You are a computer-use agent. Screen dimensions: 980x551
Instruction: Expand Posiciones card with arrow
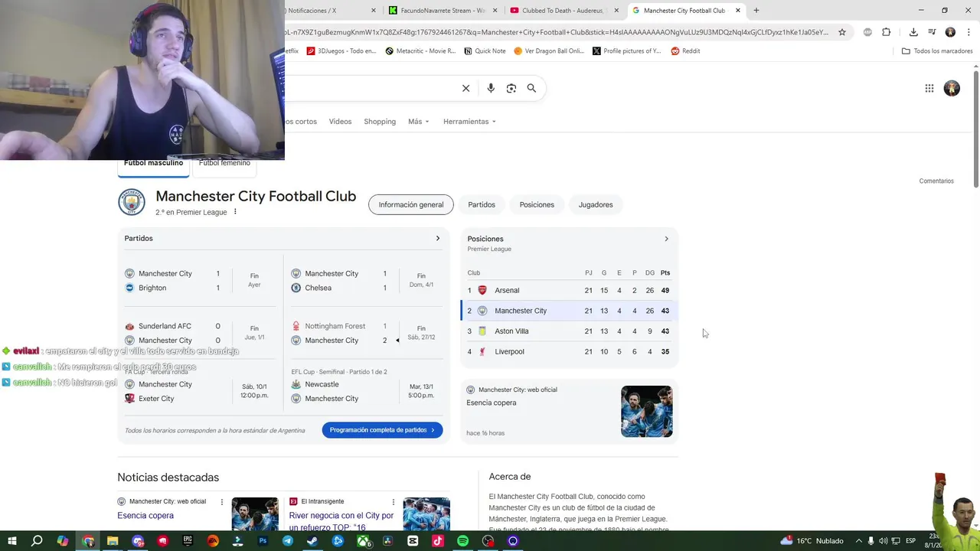point(666,239)
